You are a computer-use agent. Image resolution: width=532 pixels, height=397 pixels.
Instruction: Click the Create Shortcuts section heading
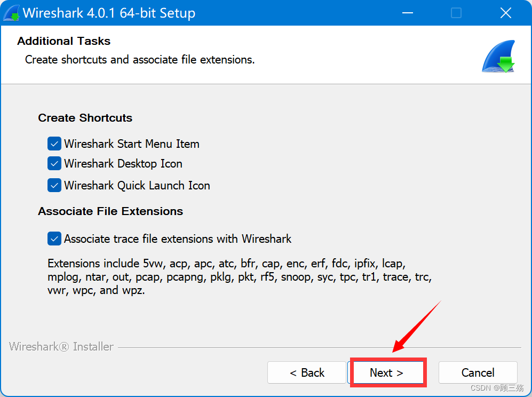pos(85,118)
